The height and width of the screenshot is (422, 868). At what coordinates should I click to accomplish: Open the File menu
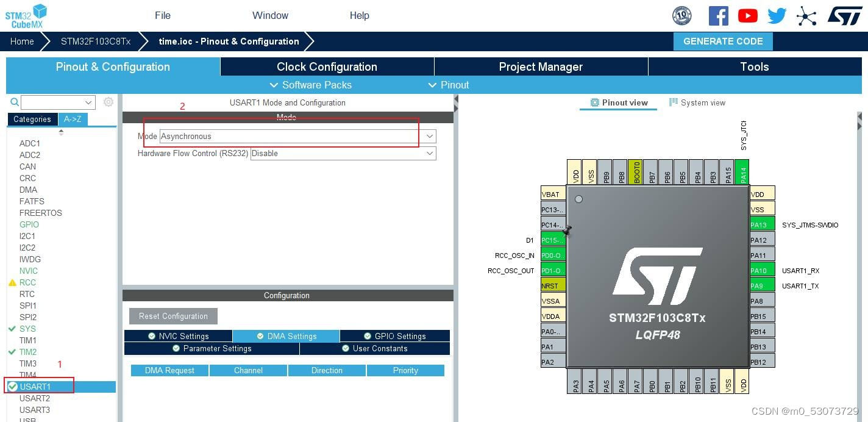point(163,15)
